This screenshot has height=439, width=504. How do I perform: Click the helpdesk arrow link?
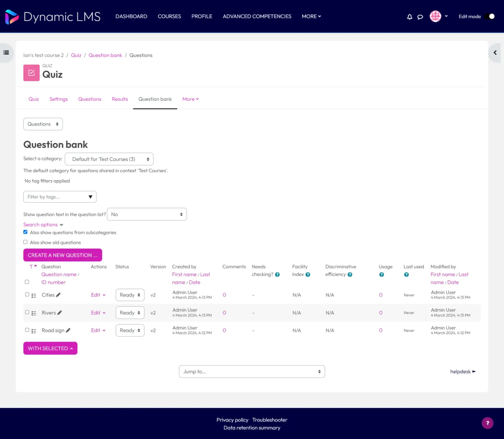(x=463, y=372)
